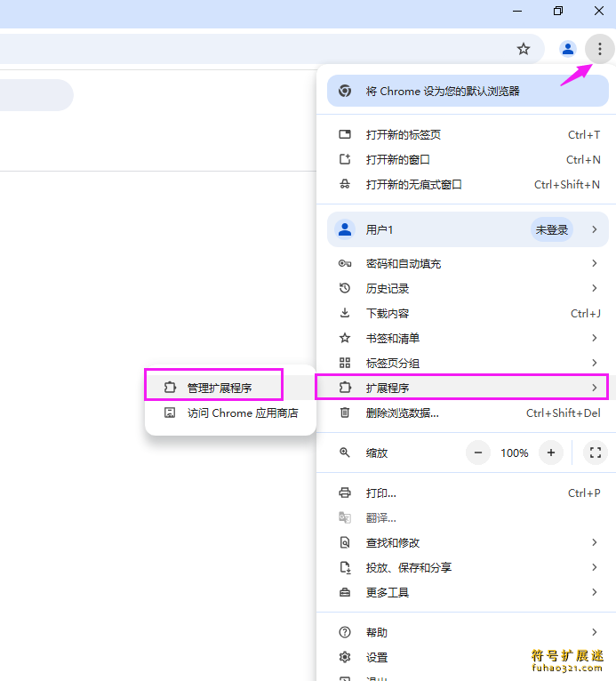Click the 用户1 profile avatar icon

345,229
